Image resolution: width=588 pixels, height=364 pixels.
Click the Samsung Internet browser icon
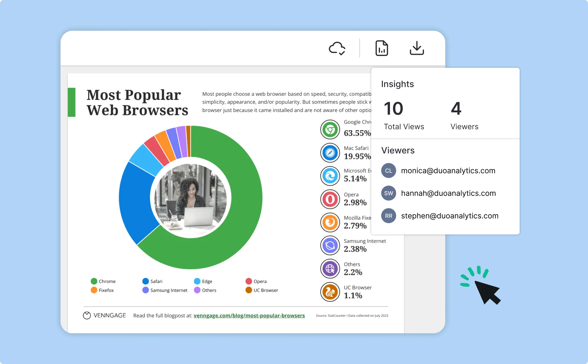coord(330,245)
